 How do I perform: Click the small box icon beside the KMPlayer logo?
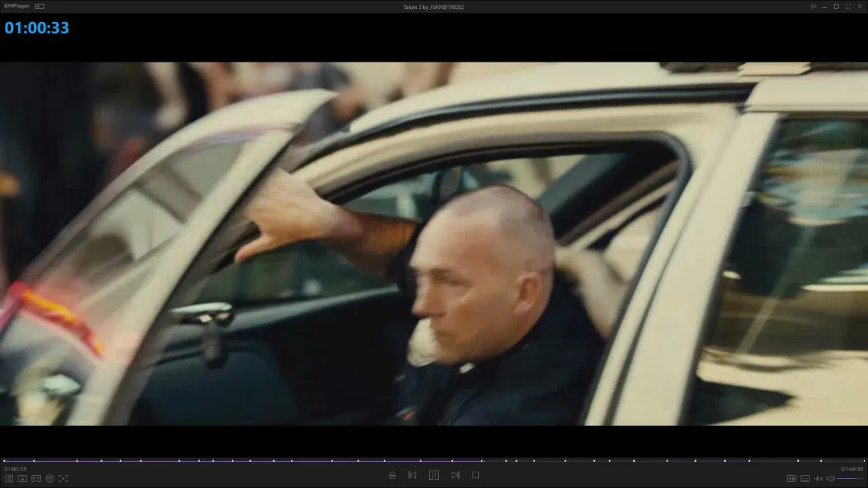click(x=40, y=6)
